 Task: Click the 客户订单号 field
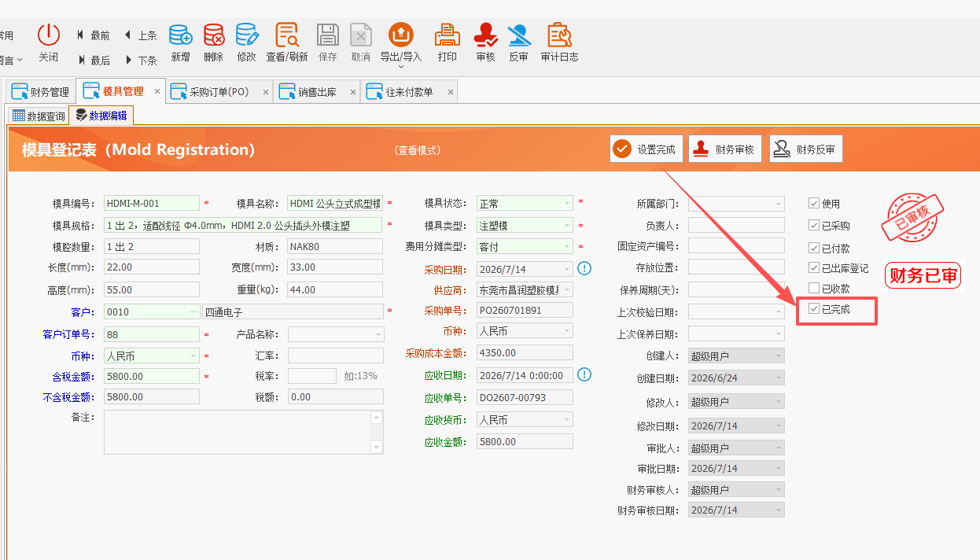152,334
